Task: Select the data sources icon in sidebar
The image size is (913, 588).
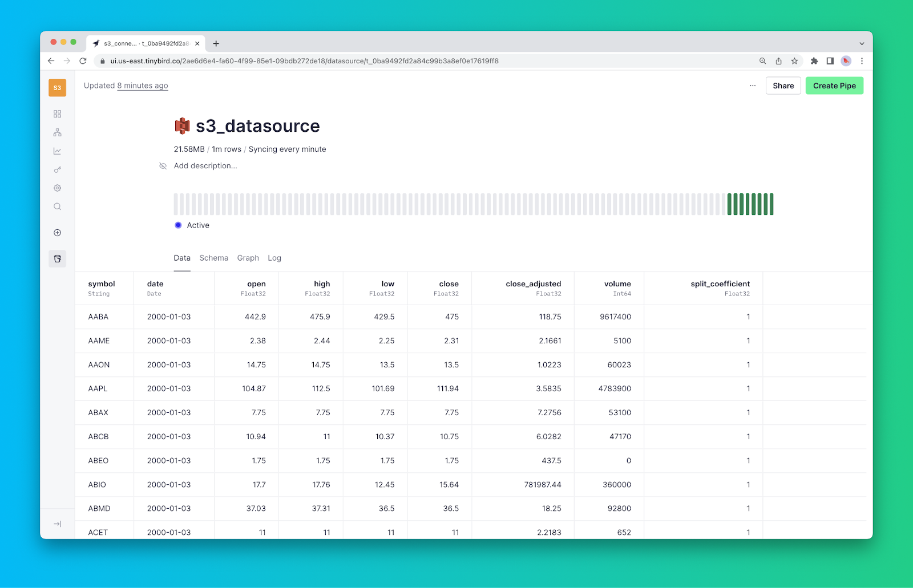Action: pos(57,259)
